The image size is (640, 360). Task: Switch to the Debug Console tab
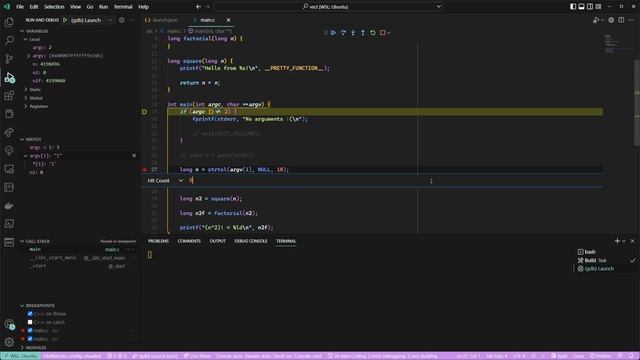tap(251, 241)
